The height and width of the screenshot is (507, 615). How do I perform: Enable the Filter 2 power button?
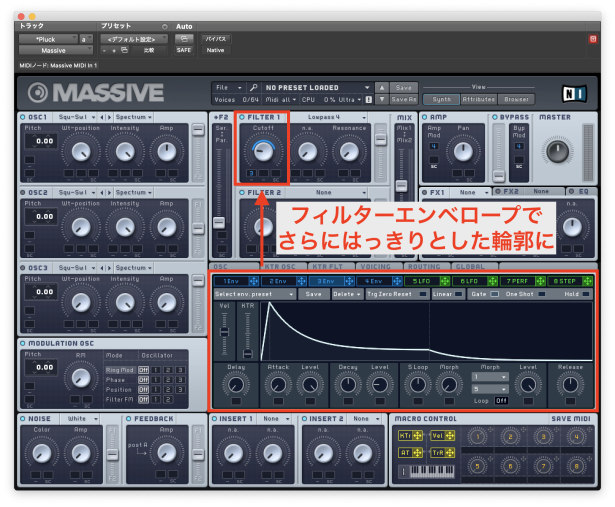243,191
